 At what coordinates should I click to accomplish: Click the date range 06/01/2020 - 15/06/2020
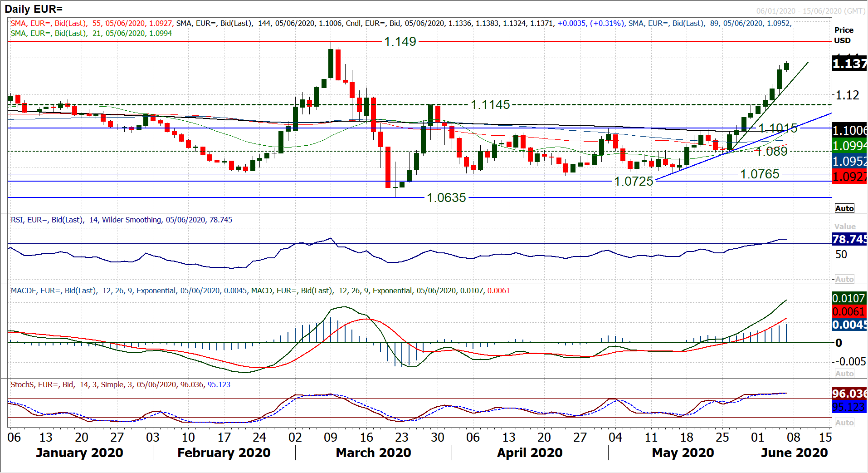810,11
